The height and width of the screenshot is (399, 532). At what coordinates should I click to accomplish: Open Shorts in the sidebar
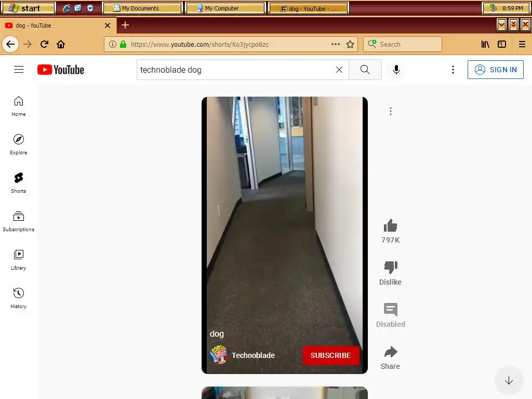(x=19, y=183)
